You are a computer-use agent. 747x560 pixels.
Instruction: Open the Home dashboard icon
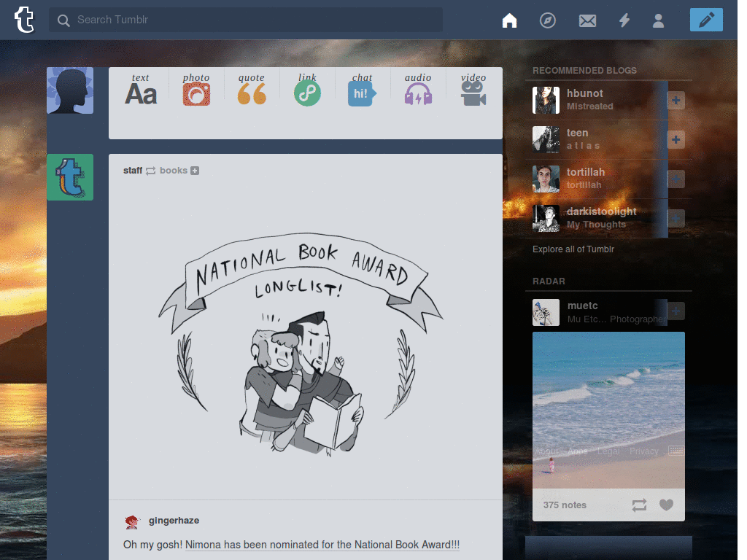(x=509, y=20)
